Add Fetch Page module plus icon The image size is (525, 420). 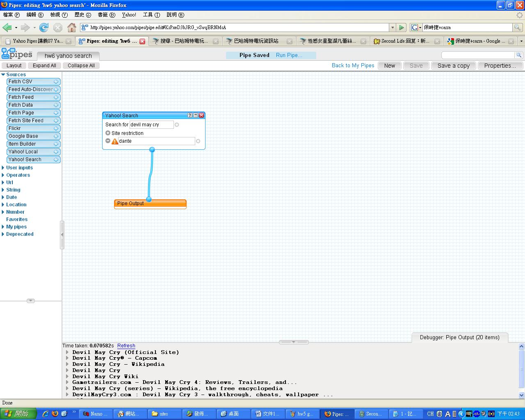coord(56,113)
